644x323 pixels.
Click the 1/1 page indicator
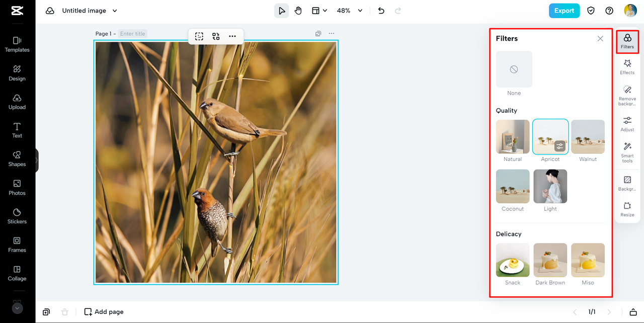592,312
